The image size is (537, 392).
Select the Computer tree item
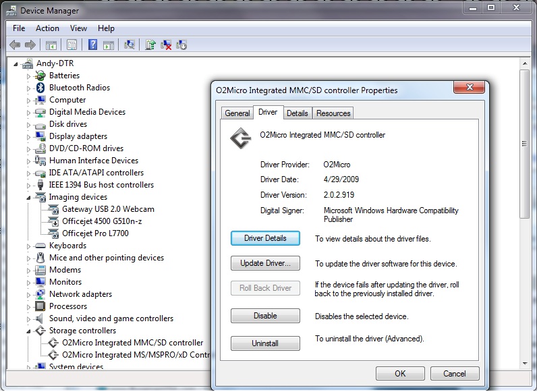(67, 100)
